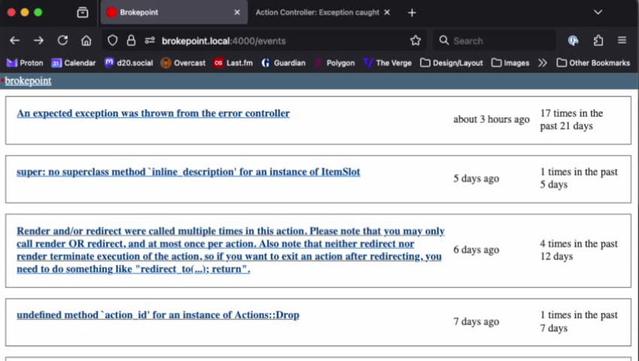Screen dimensions: 639x361
Task: Switch to Action Controller: Exception caught tab
Action: [317, 12]
